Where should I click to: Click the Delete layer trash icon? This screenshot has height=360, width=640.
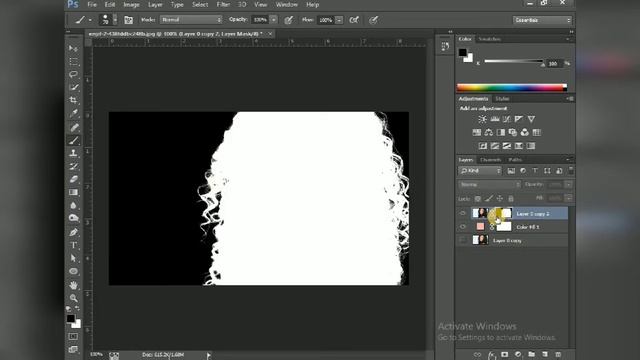pos(558,354)
